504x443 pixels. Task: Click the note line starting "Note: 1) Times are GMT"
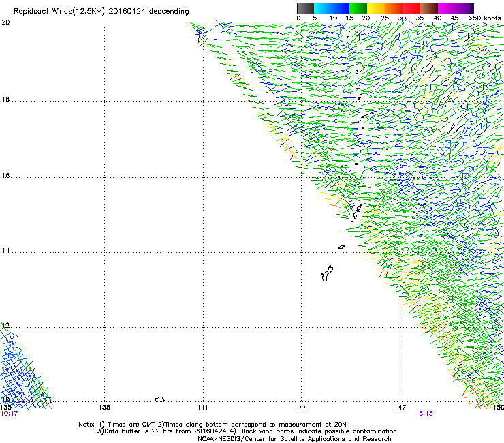[212, 425]
